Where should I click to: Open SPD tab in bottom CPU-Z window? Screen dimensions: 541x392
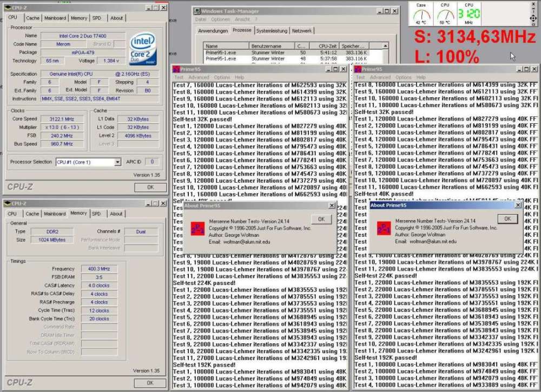click(96, 214)
